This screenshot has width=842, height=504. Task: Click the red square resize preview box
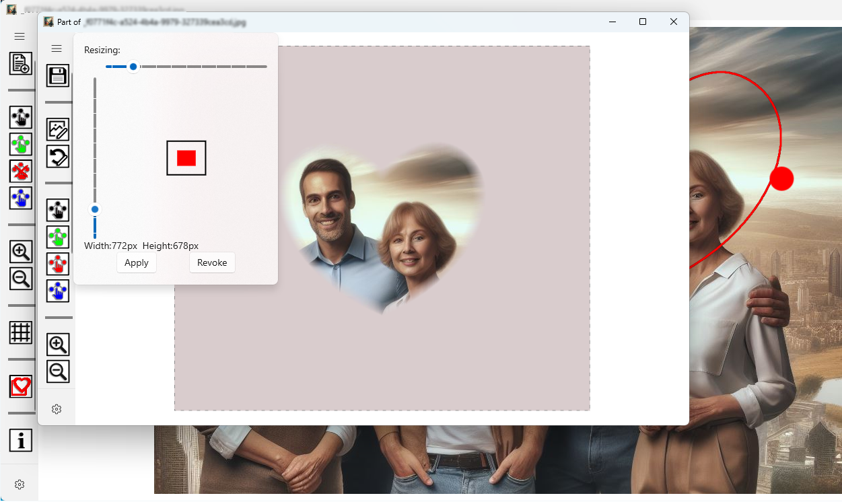pyautogui.click(x=186, y=158)
